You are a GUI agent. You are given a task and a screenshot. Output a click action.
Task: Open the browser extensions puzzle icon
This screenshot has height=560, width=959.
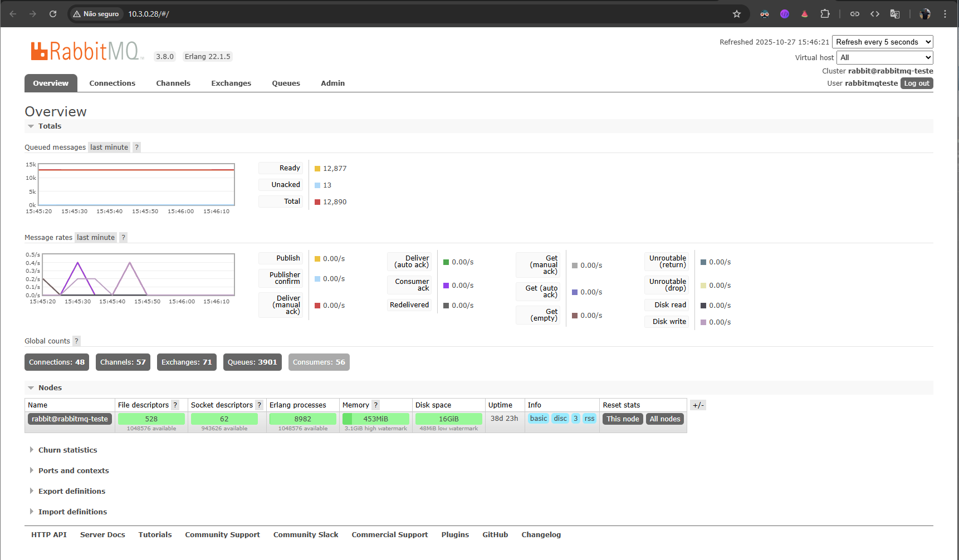(x=825, y=14)
